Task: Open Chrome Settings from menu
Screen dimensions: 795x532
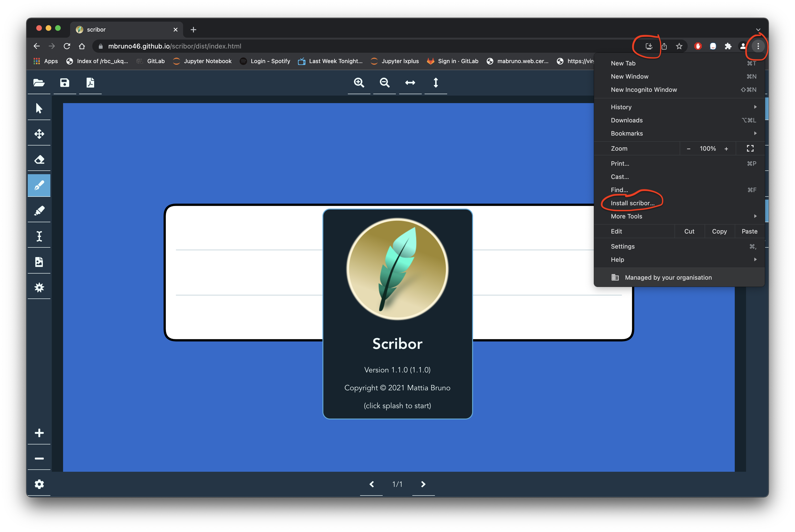Action: (679, 246)
